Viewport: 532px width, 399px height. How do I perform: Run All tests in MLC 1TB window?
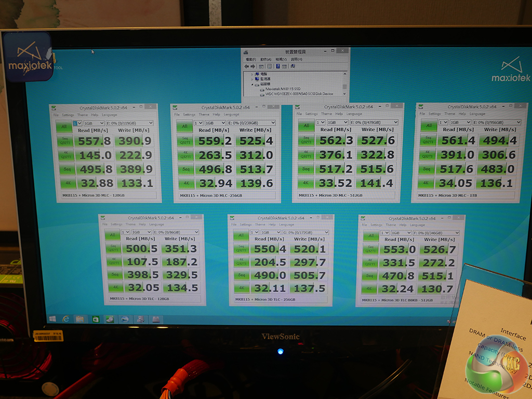pyautogui.click(x=429, y=126)
